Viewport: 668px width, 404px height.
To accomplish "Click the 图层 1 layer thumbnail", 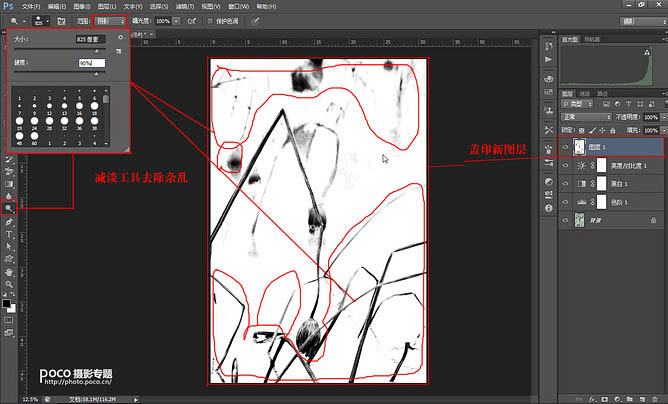I will (579, 147).
